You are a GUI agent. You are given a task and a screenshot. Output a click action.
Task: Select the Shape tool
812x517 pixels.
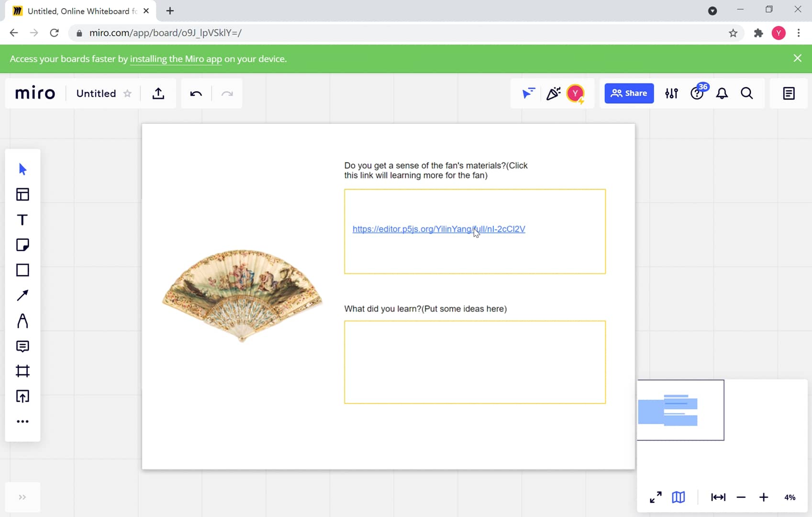point(22,270)
